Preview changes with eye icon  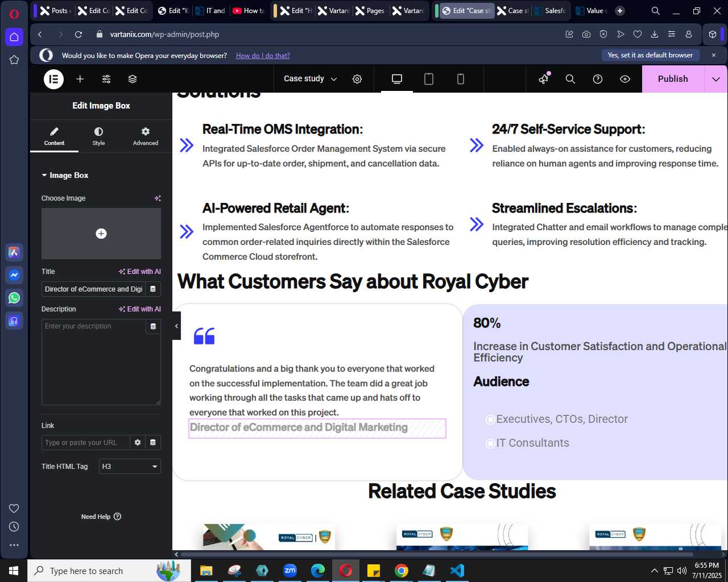(625, 79)
